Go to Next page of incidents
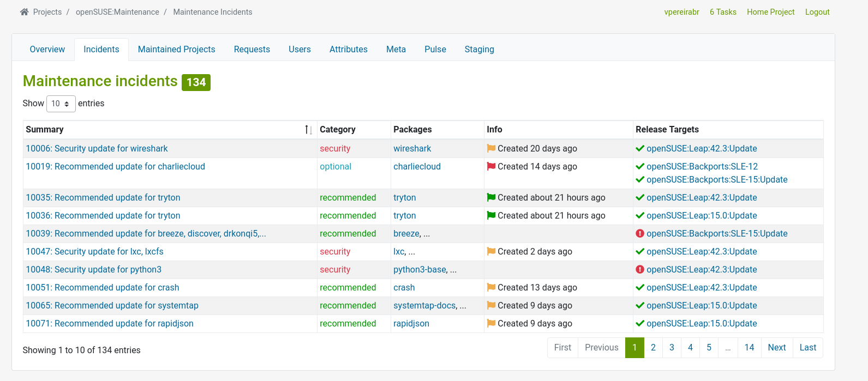This screenshot has width=868, height=381. 776,347
